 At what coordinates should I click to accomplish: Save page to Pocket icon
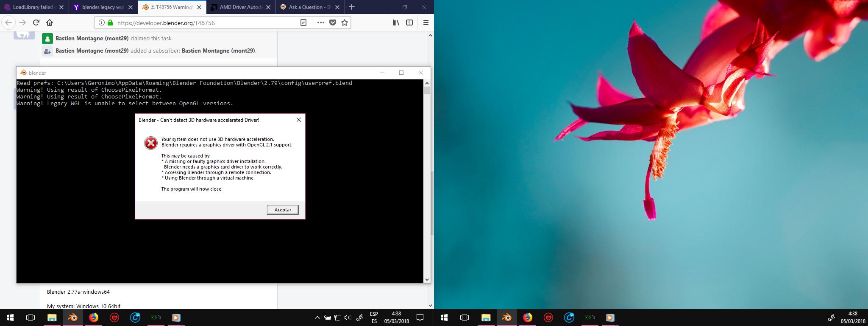click(333, 22)
